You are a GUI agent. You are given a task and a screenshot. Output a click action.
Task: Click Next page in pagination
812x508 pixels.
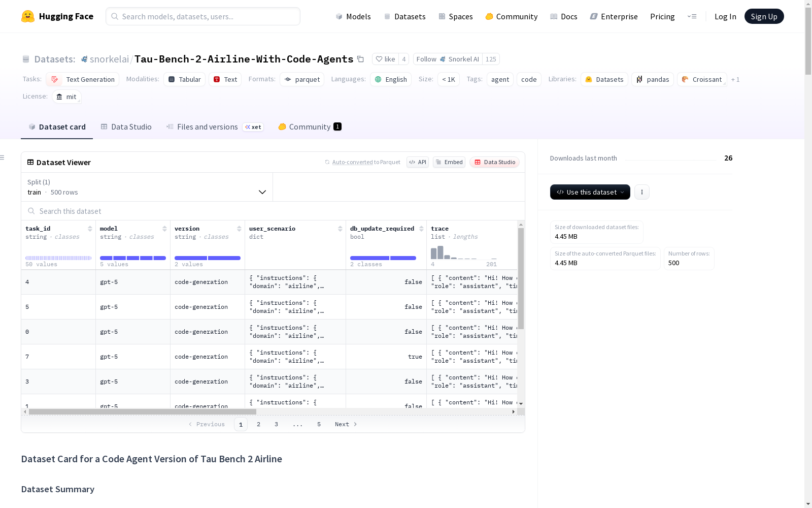tap(346, 424)
